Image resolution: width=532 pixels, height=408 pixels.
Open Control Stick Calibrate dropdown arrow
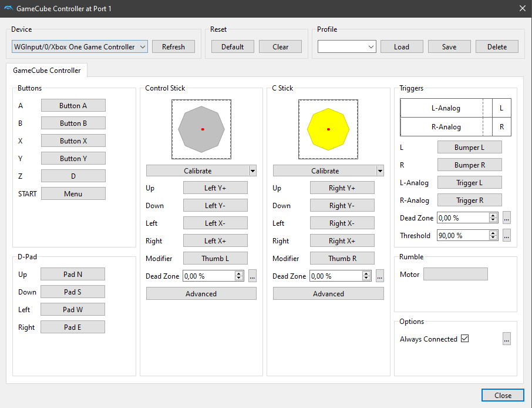point(252,171)
